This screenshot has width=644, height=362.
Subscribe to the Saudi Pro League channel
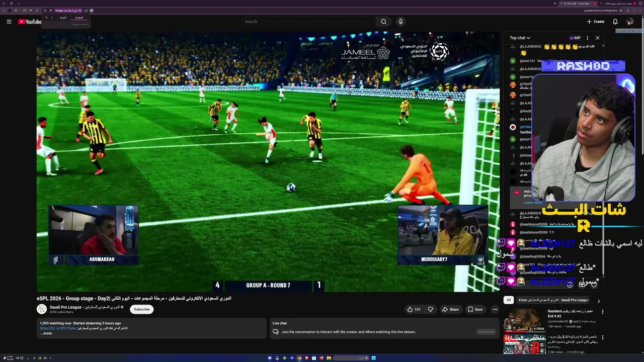click(141, 309)
